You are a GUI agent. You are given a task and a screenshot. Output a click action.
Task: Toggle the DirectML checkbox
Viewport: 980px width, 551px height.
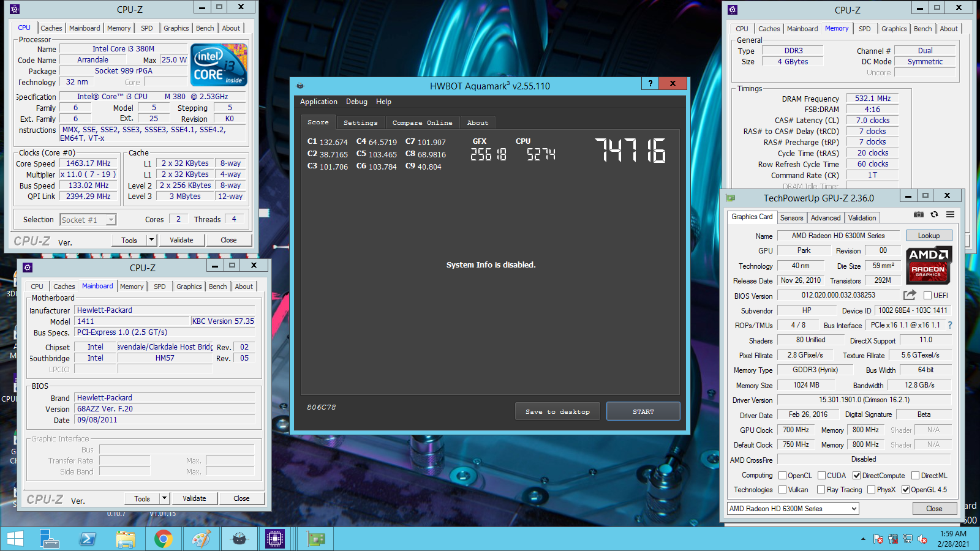(915, 476)
